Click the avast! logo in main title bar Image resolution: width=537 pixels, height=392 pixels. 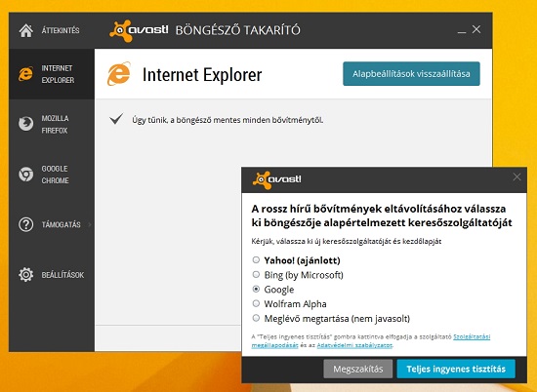(x=139, y=30)
